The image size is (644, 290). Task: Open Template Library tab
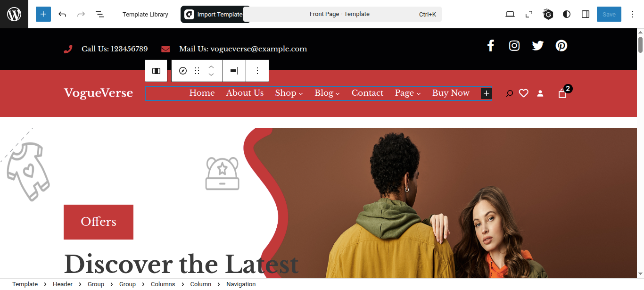point(145,14)
